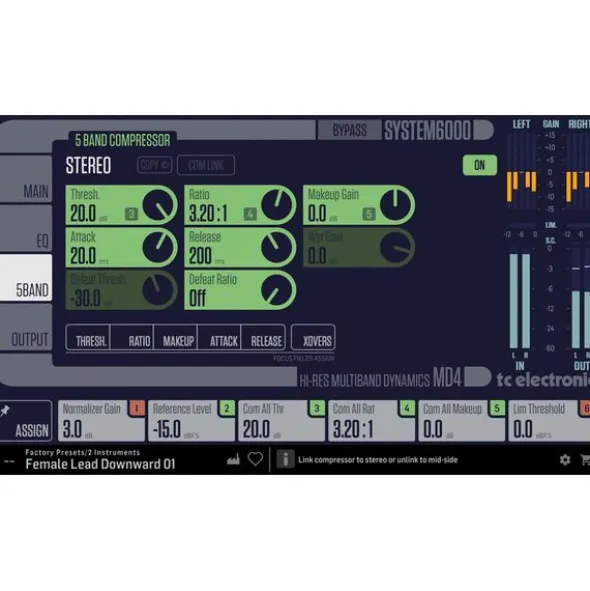Screen dimensions: 590x591
Task: Select MAKEUP focus field
Action: 176,337
